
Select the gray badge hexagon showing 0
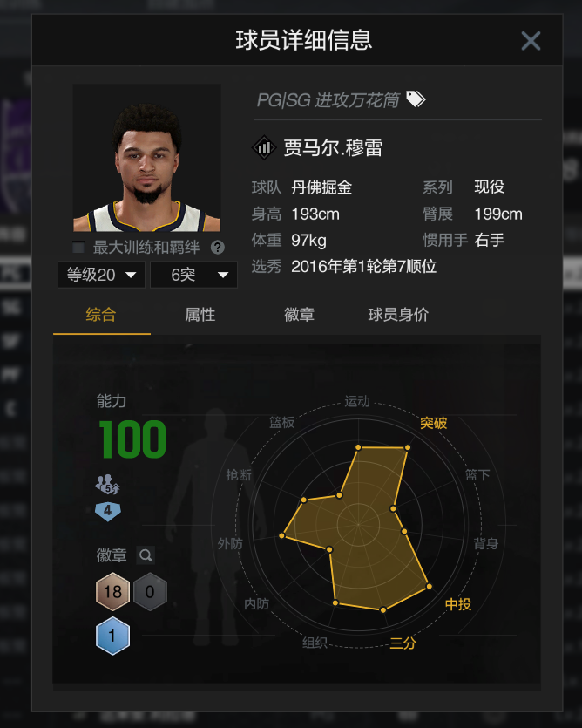(150, 591)
